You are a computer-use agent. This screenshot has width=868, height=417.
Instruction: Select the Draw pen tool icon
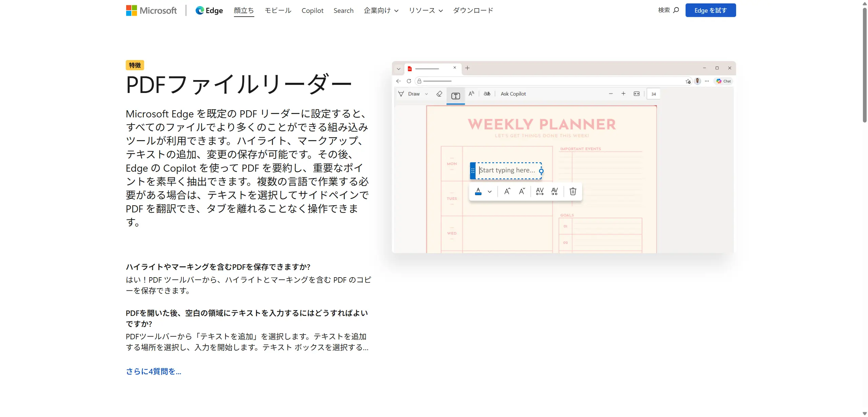pyautogui.click(x=401, y=94)
